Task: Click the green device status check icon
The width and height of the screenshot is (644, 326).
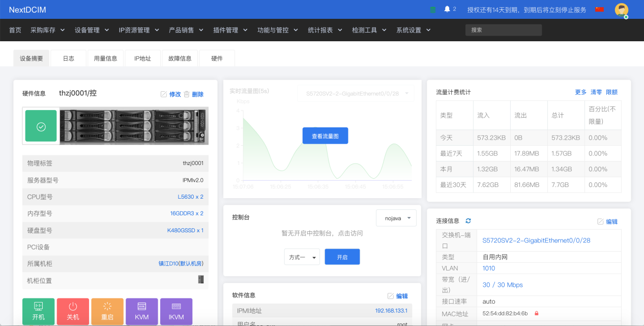Action: (41, 127)
